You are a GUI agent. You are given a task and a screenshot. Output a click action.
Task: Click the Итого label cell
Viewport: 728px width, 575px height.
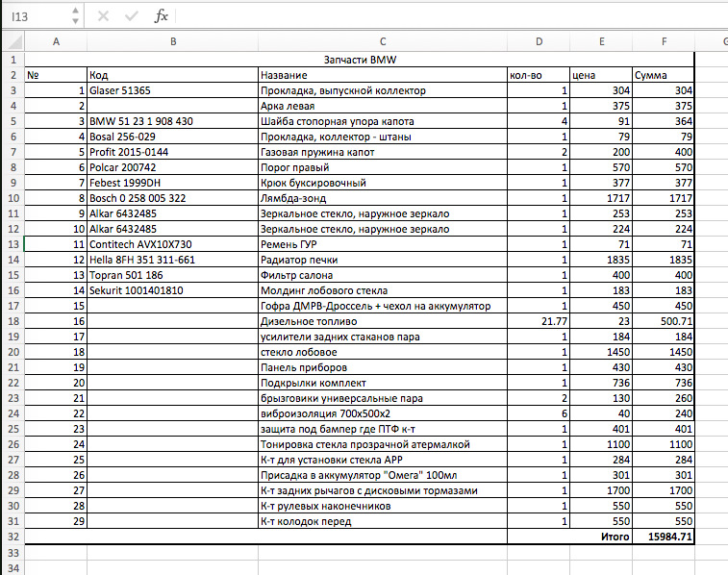click(x=569, y=537)
